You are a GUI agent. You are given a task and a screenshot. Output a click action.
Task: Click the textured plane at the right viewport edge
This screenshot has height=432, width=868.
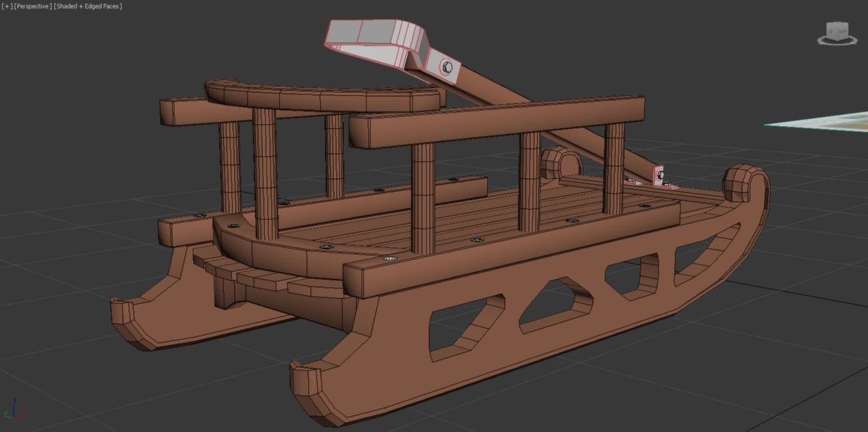pos(852,123)
